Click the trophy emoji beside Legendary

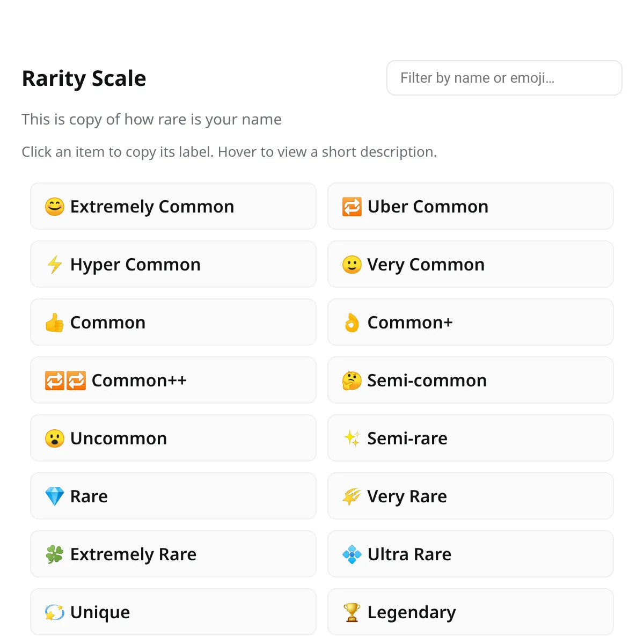coord(352,612)
